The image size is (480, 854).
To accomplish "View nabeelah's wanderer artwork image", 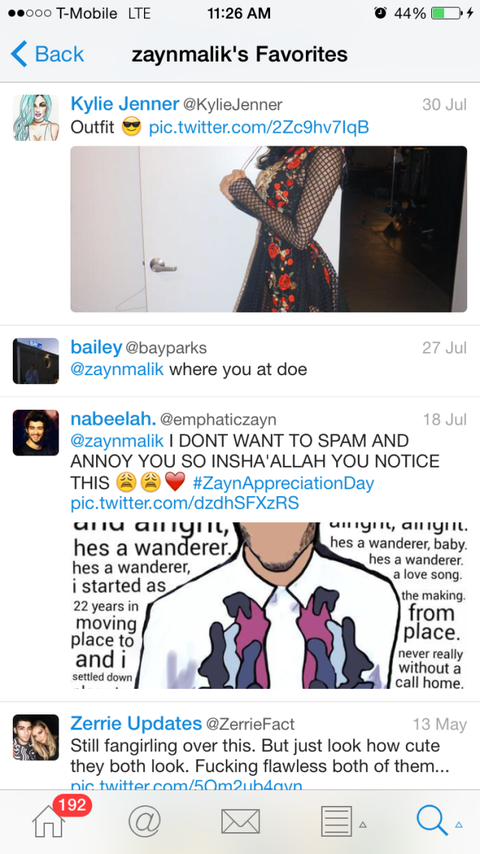I will tap(269, 606).
